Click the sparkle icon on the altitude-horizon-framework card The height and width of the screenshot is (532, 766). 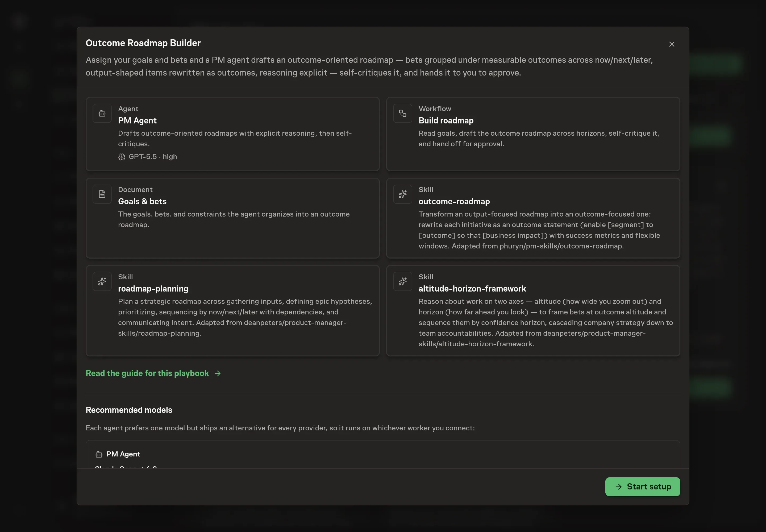coord(403,282)
